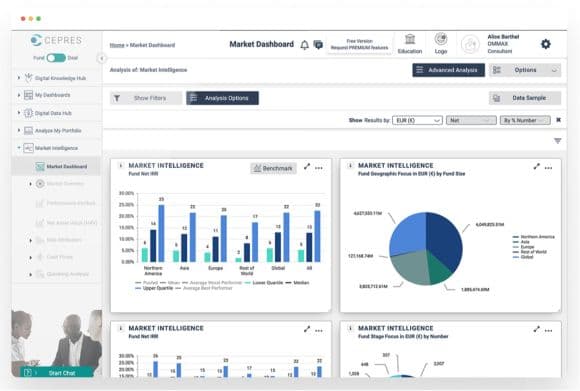
Task: Toggle Asia in pie chart legend
Action: (521, 242)
